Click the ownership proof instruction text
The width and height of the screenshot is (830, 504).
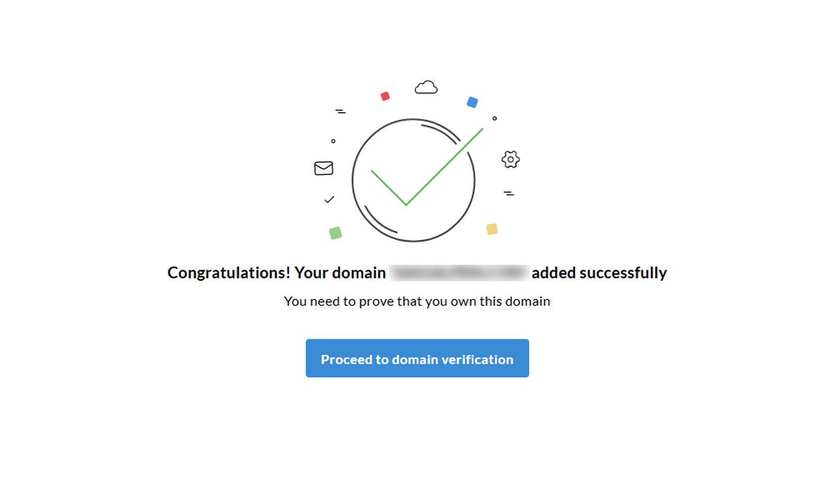coord(416,301)
